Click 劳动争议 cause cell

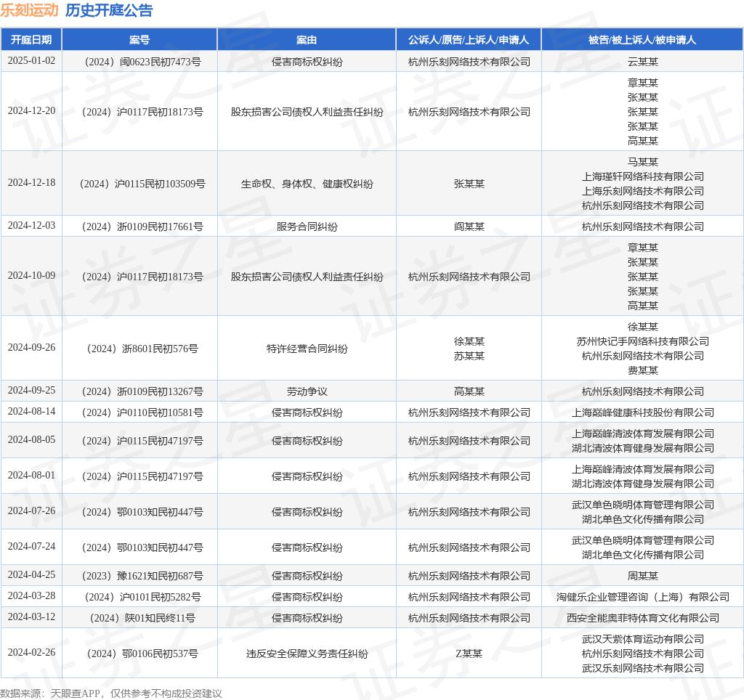pyautogui.click(x=307, y=391)
